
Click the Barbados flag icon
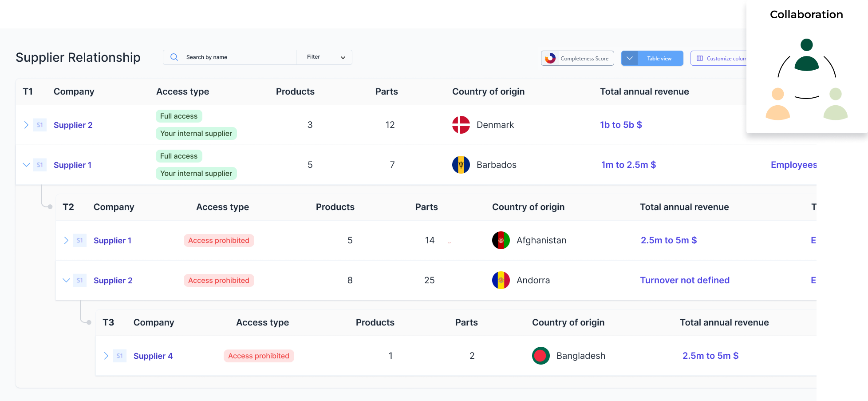pos(461,165)
